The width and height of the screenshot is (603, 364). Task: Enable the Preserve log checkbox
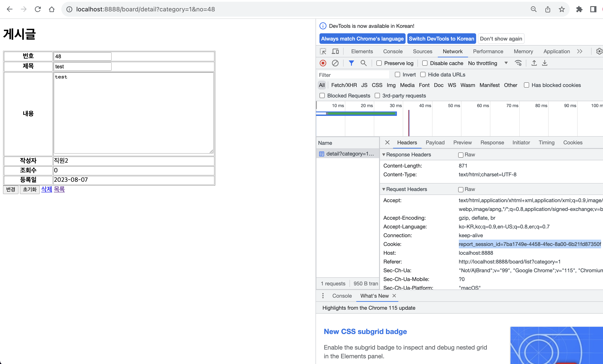pos(379,63)
